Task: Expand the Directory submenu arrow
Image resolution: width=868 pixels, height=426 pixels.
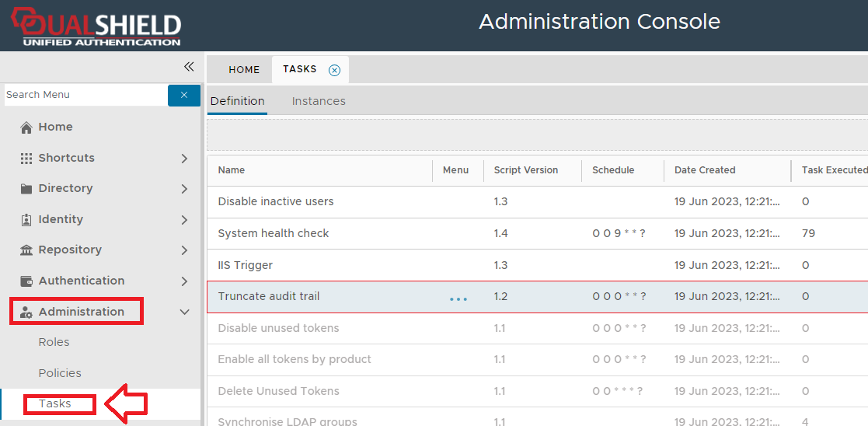Action: coord(184,189)
